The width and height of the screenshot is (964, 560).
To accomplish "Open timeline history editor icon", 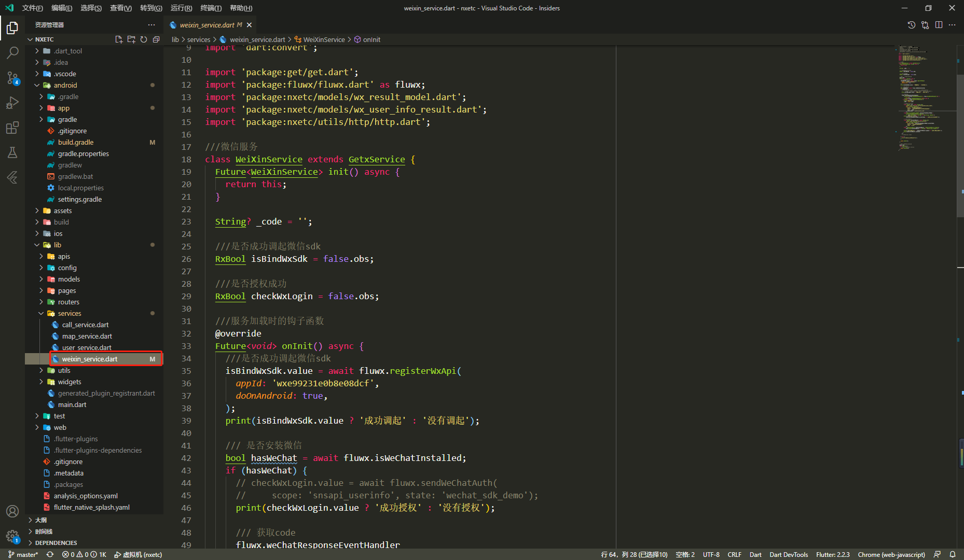I will pyautogui.click(x=912, y=25).
